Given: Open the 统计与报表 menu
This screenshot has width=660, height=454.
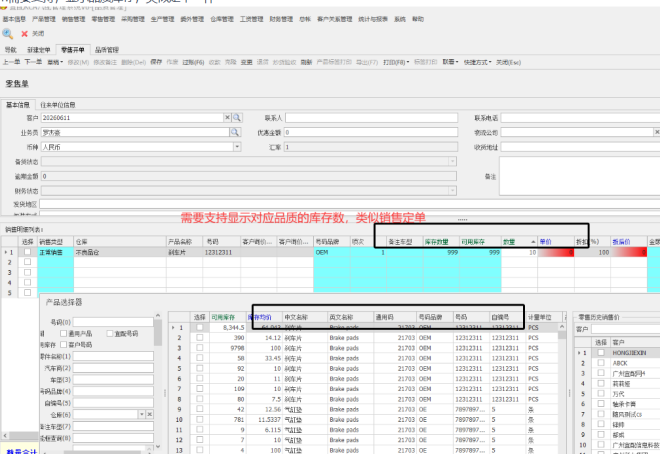Looking at the screenshot, I should pyautogui.click(x=373, y=19).
